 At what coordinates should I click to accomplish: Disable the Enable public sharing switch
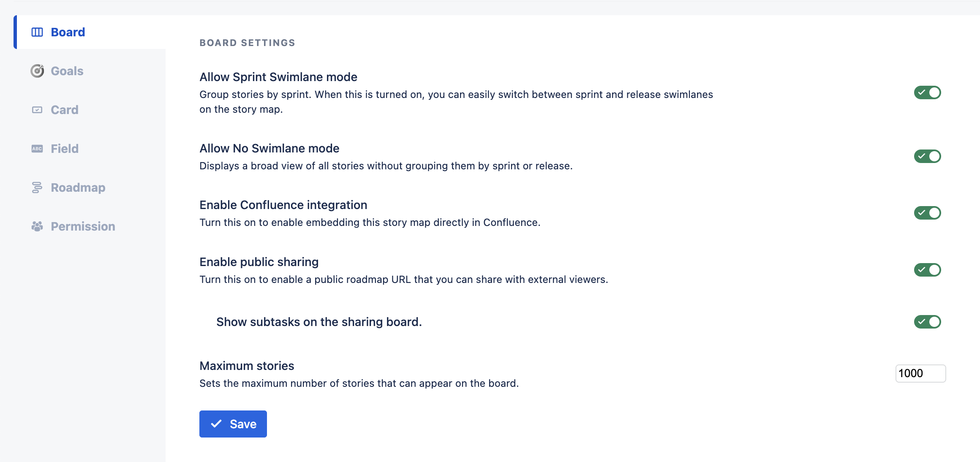927,270
